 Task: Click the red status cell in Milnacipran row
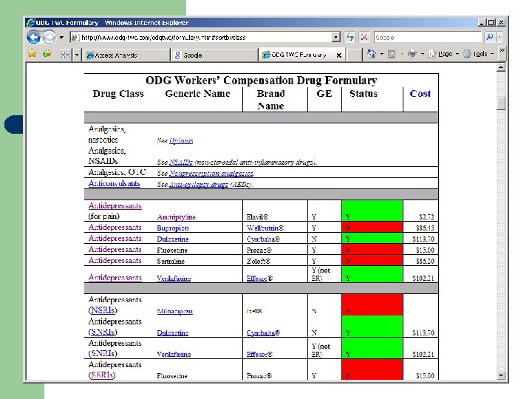click(372, 304)
